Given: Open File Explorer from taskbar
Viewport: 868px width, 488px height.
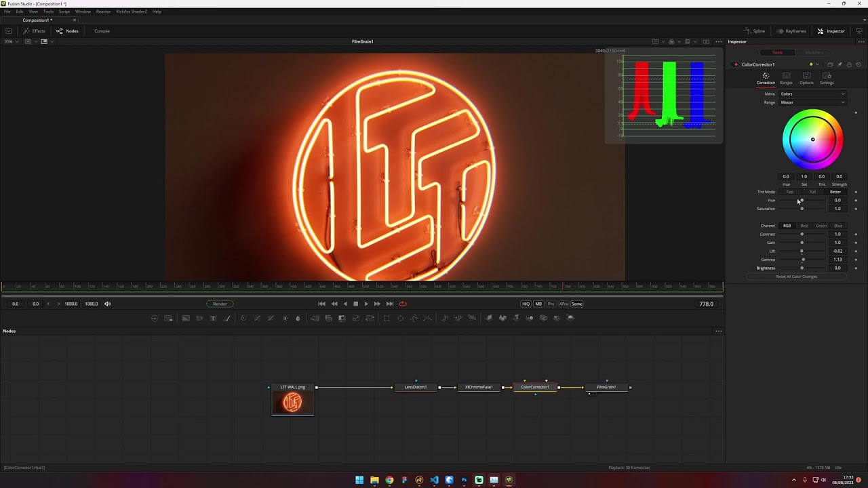Looking at the screenshot, I should click(374, 480).
